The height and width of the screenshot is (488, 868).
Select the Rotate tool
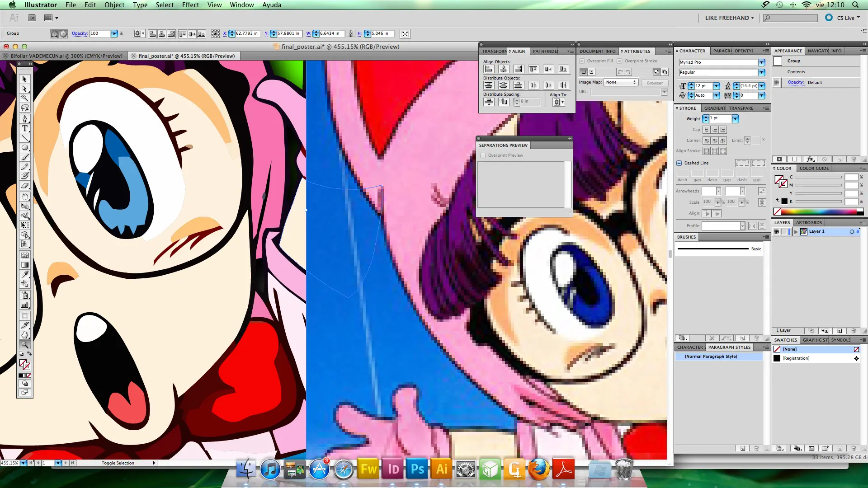click(x=25, y=197)
